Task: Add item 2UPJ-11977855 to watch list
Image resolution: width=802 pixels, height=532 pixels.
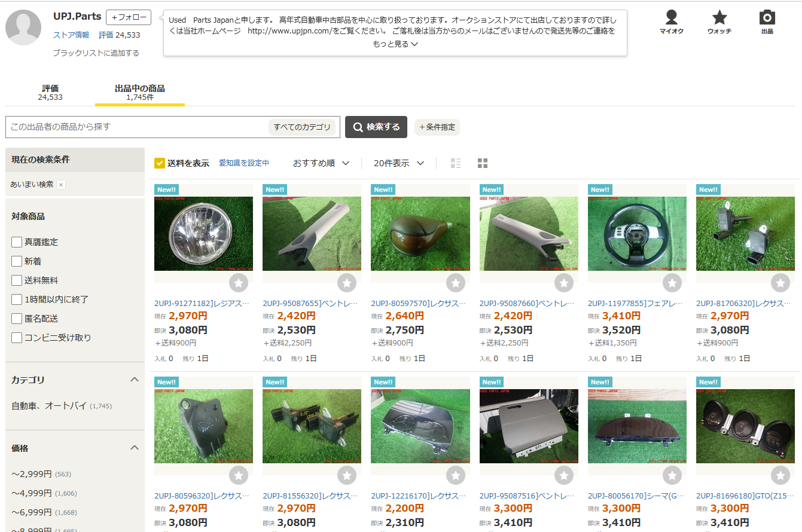Action: (672, 283)
